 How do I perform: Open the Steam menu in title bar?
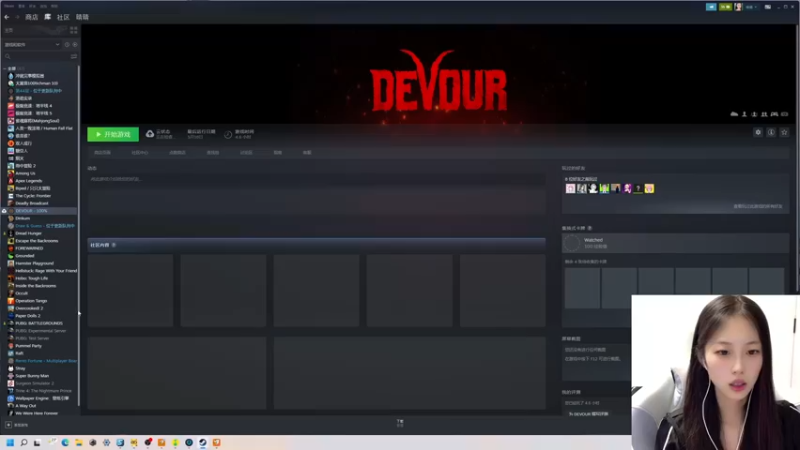[9, 6]
